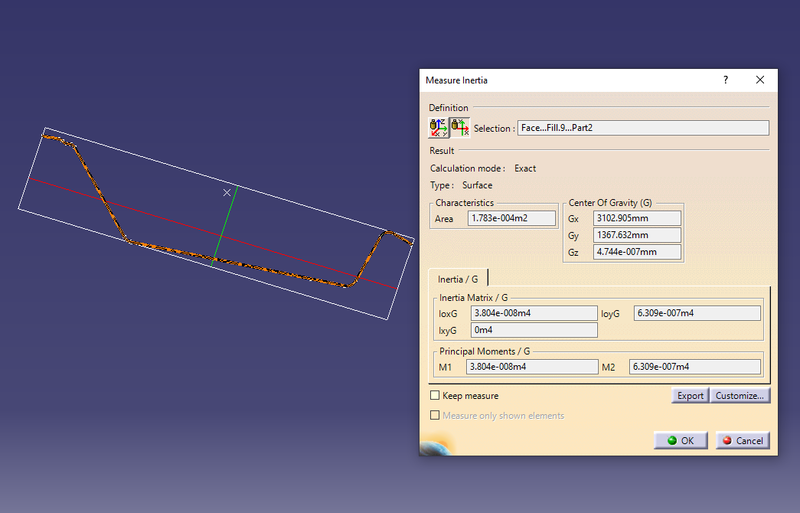800x513 pixels.
Task: Close the Measure Inertia dialog
Action: tap(760, 80)
